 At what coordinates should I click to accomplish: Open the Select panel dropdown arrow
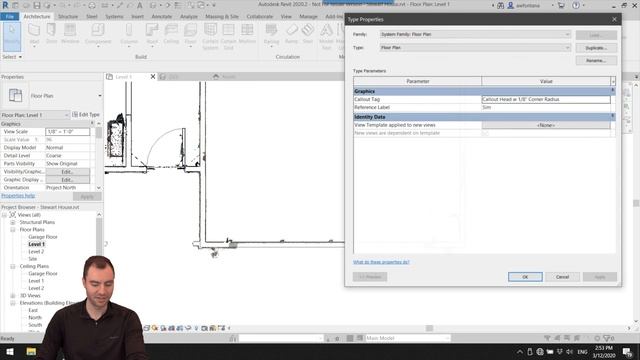point(20,57)
